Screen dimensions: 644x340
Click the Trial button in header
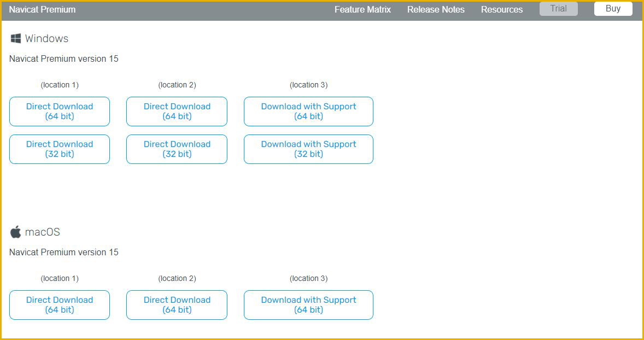click(x=559, y=9)
